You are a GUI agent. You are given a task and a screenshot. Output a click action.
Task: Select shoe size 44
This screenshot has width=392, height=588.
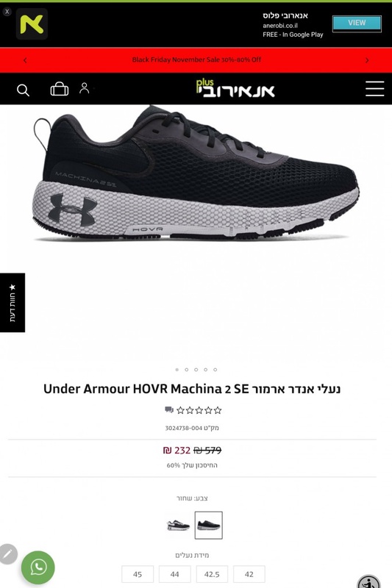point(175,574)
